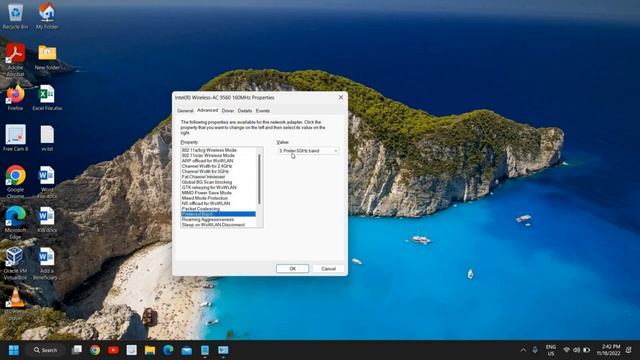Launch Adobe Acrobat from the desktop

click(x=15, y=60)
